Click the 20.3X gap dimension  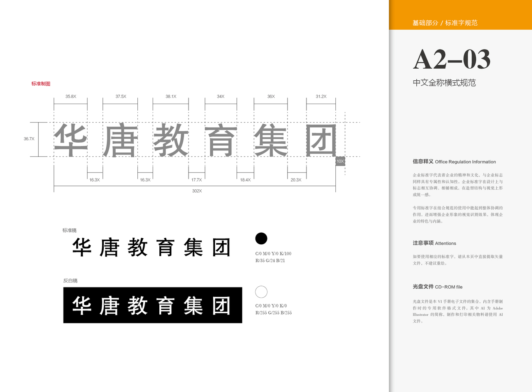point(296,180)
